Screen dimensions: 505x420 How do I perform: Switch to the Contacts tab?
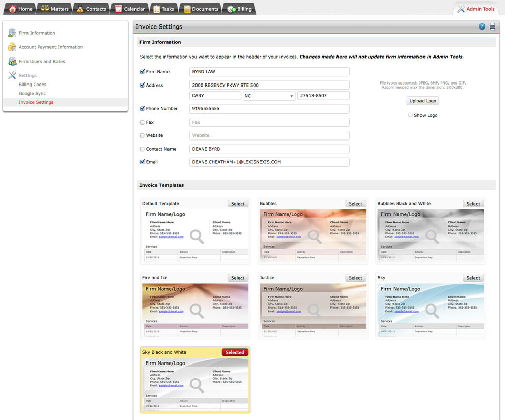91,9
